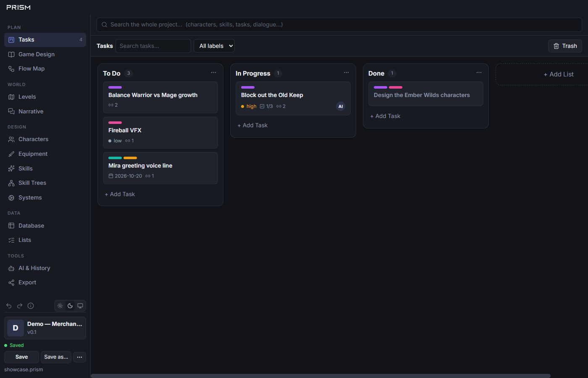Go to Game Design page
The height and width of the screenshot is (378, 588).
(x=45, y=54)
